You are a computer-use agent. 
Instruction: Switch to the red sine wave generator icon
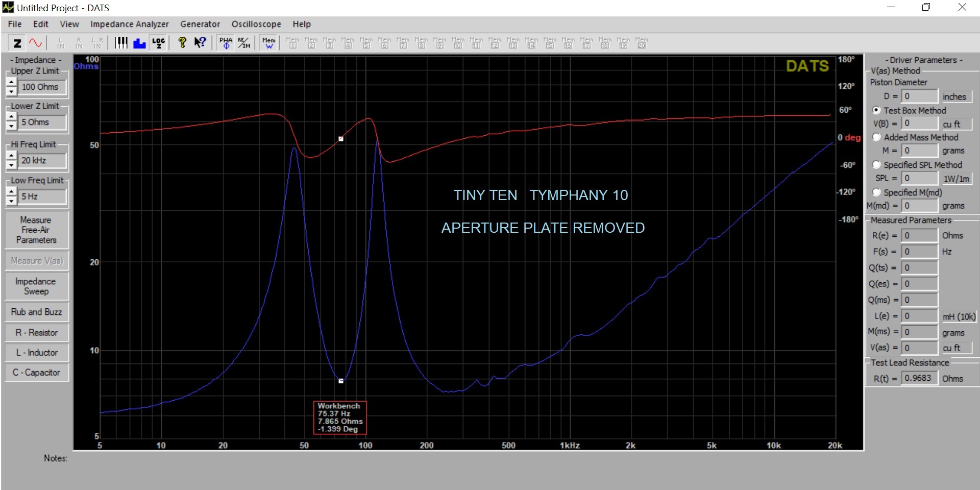coord(35,43)
